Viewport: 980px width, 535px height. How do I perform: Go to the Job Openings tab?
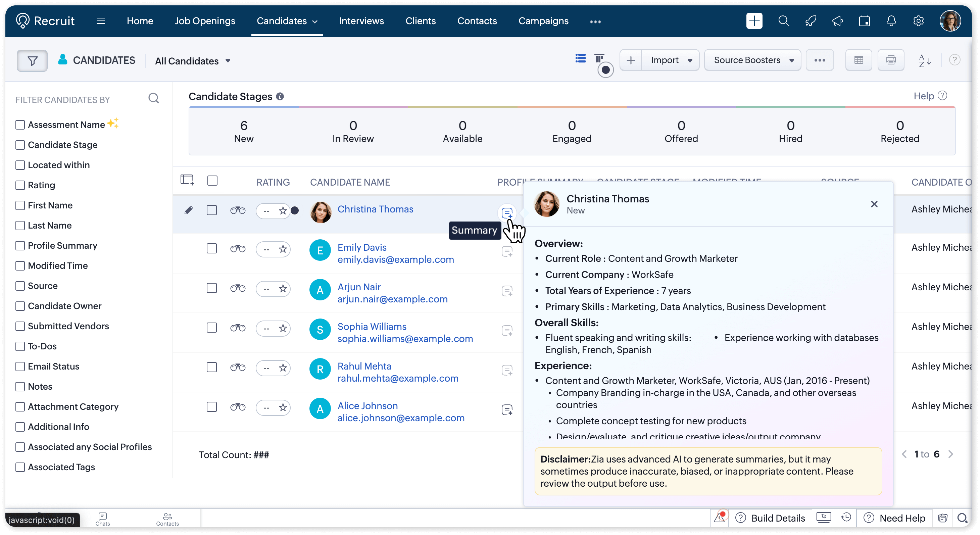205,21
